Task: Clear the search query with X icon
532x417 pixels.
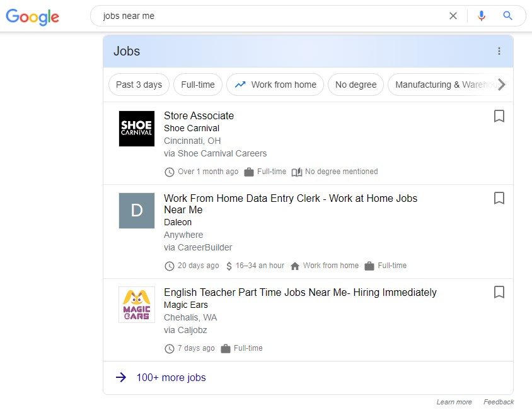Action: click(453, 16)
